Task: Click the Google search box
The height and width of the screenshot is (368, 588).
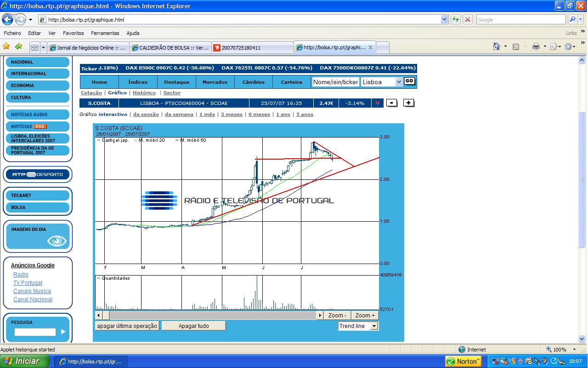Action: coord(521,19)
